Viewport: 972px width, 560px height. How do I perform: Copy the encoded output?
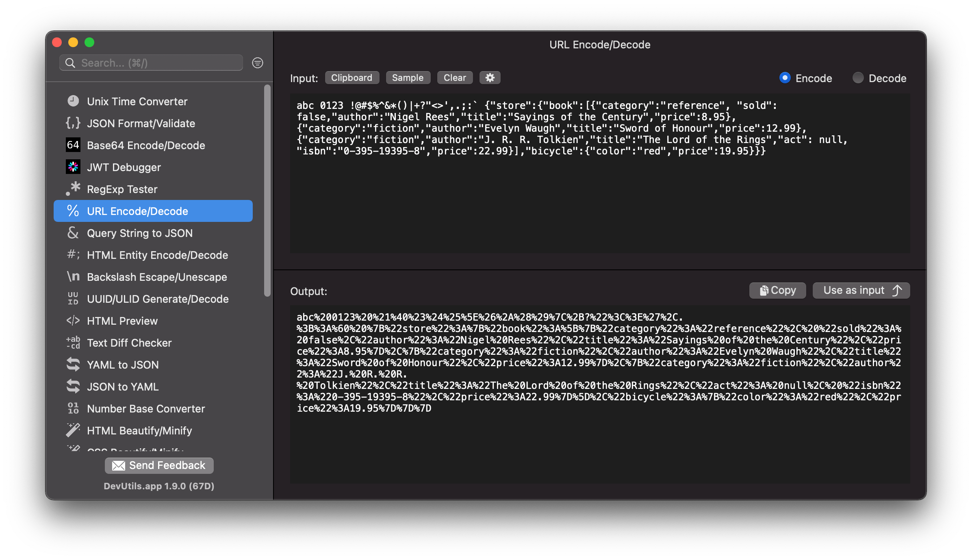[x=777, y=290]
